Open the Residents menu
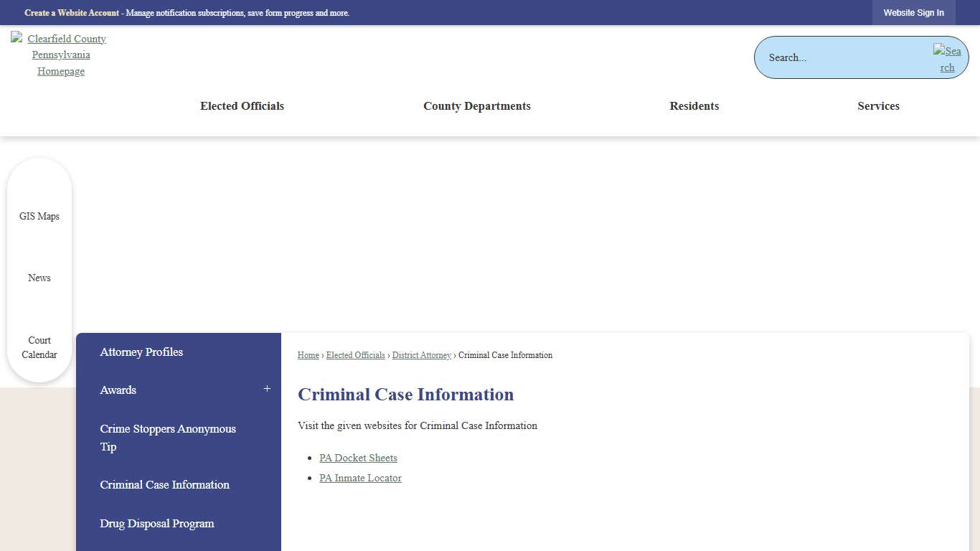The image size is (980, 551). (694, 105)
